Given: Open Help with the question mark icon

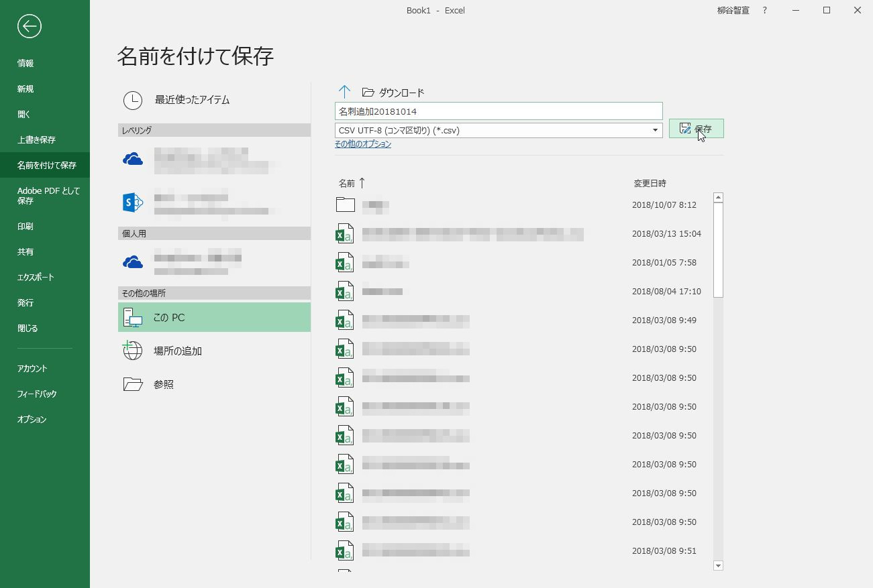Looking at the screenshot, I should pyautogui.click(x=764, y=11).
